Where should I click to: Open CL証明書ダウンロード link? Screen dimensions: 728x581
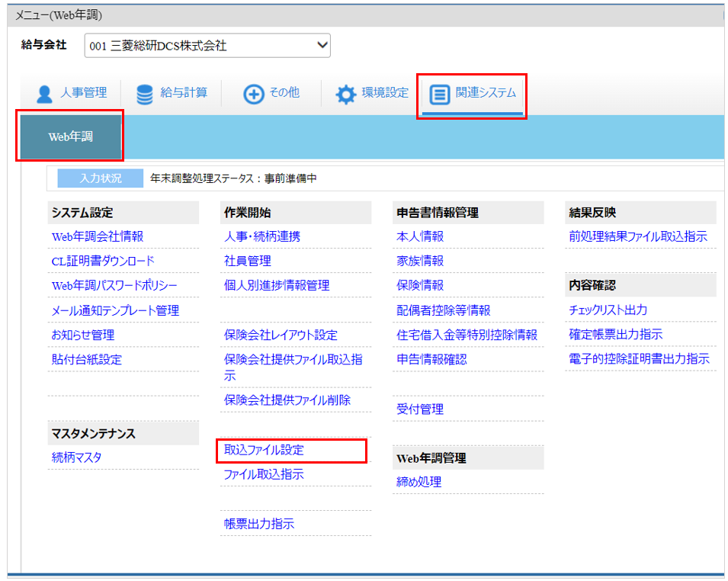(103, 261)
